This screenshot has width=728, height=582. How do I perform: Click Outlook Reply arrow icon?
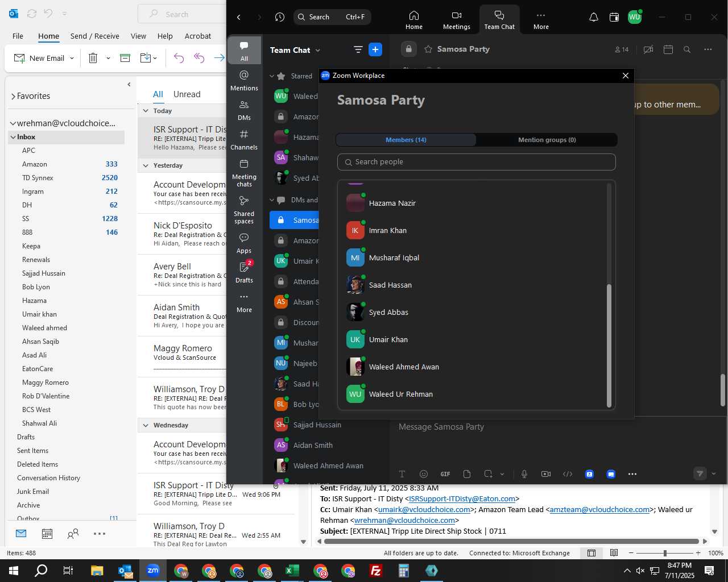(x=179, y=58)
